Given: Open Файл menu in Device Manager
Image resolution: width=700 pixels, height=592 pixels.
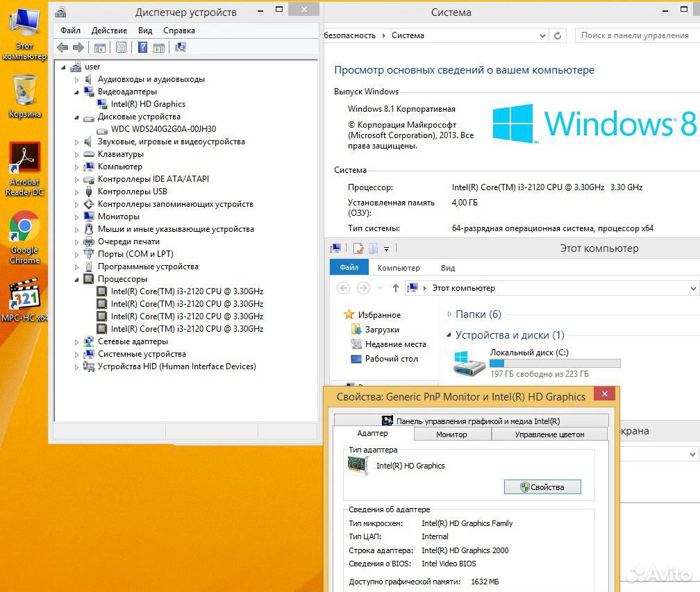Looking at the screenshot, I should point(71,31).
